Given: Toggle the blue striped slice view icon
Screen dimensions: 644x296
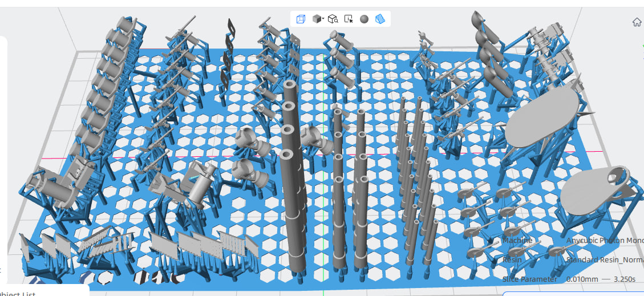Looking at the screenshot, I should [x=380, y=19].
